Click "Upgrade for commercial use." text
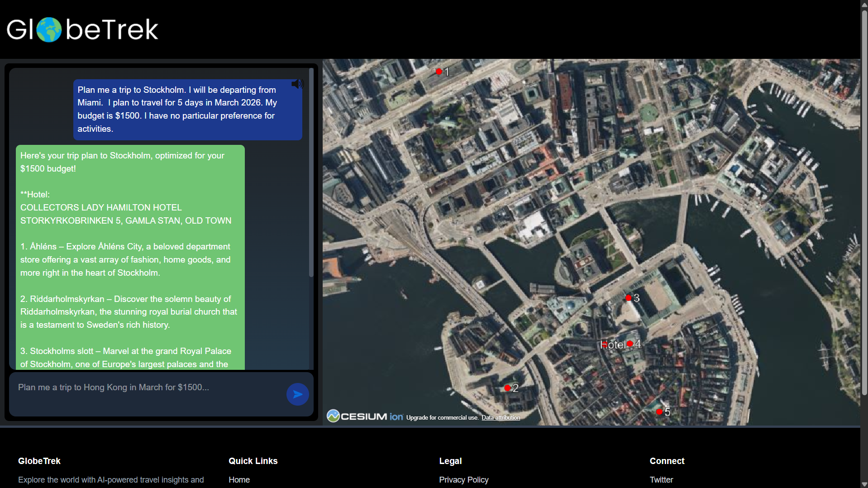The width and height of the screenshot is (868, 488). click(442, 418)
